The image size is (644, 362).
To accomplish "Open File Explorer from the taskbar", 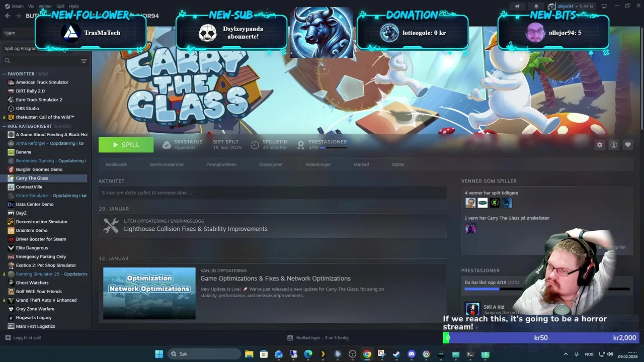I will [249, 354].
